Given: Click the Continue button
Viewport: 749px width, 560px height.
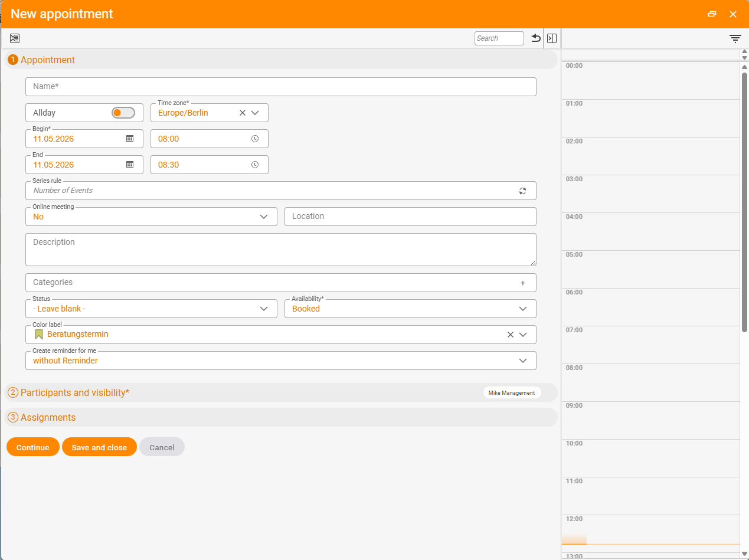Looking at the screenshot, I should (x=33, y=447).
